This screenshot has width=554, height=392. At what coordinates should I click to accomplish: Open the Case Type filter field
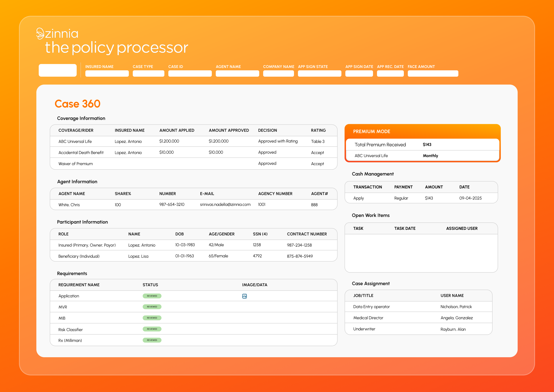tap(148, 73)
